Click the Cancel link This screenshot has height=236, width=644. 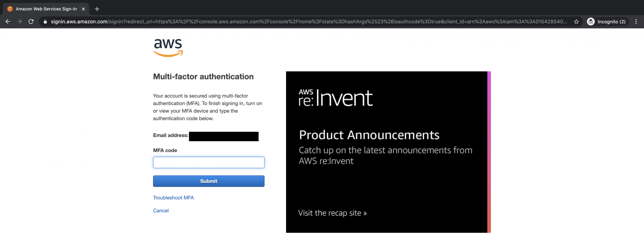(x=161, y=210)
